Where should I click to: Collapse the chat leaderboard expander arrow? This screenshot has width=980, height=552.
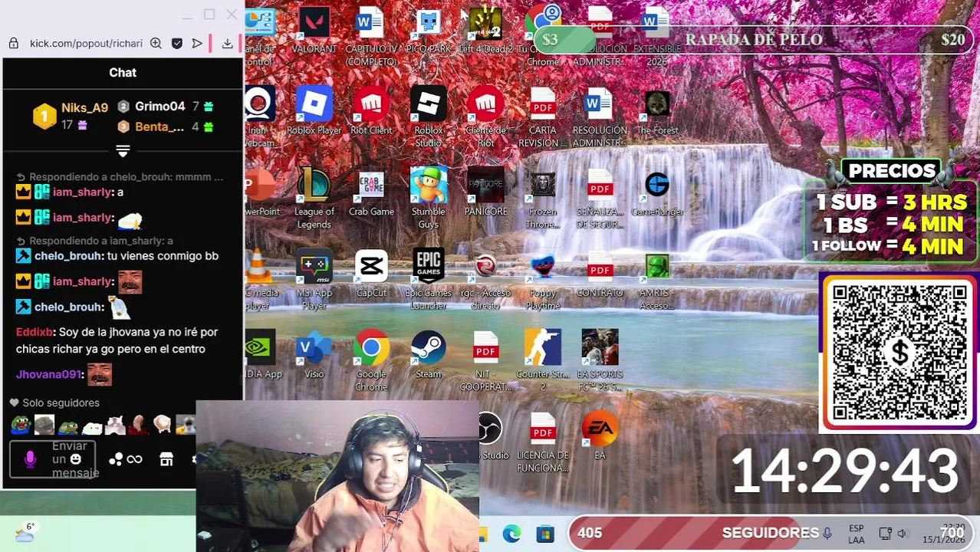pyautogui.click(x=123, y=150)
